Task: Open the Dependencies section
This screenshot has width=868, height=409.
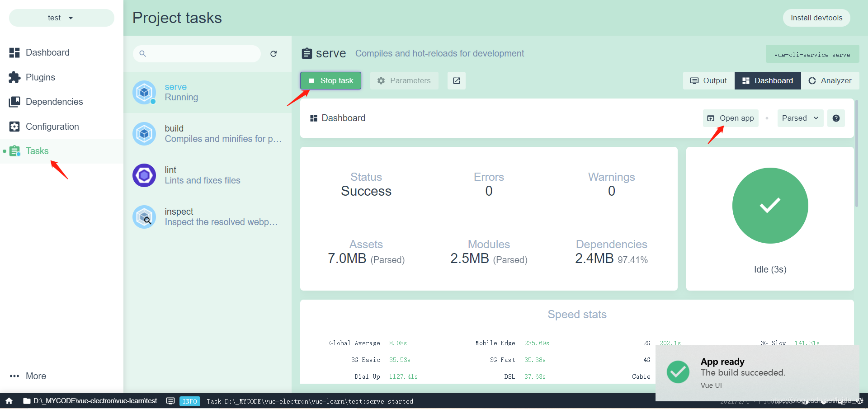Action: click(61, 102)
